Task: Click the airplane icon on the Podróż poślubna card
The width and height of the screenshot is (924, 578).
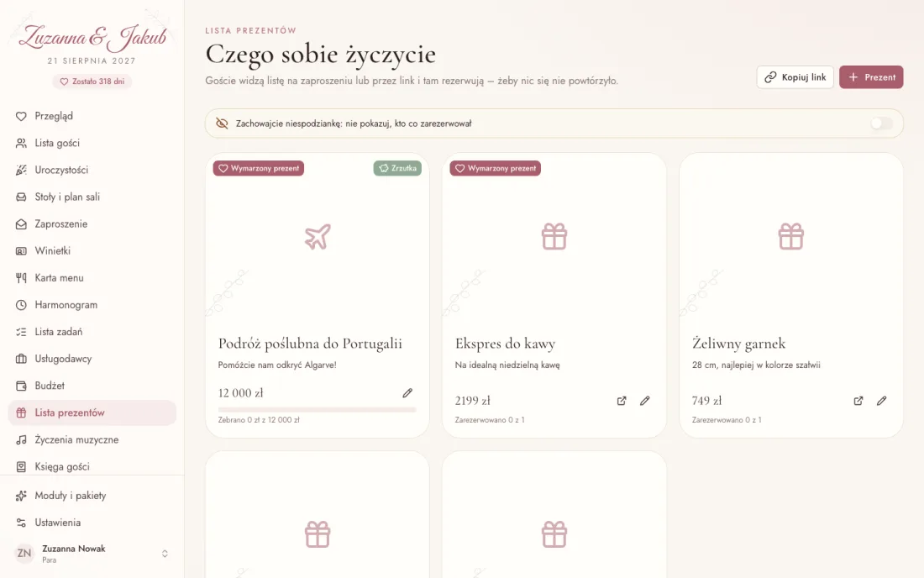Action: point(318,237)
